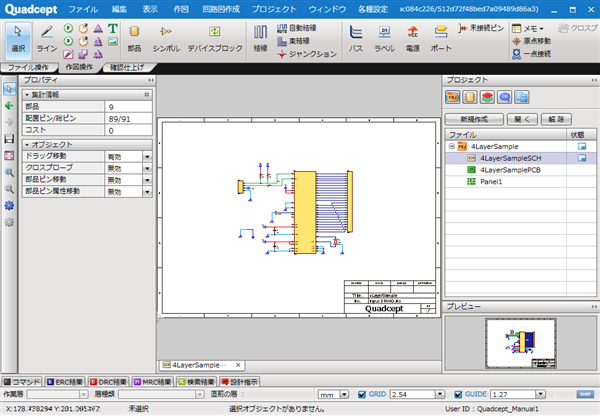600x416 pixels.
Task: Select the 選択 (Select) tool in ribbon
Action: pyautogui.click(x=18, y=40)
